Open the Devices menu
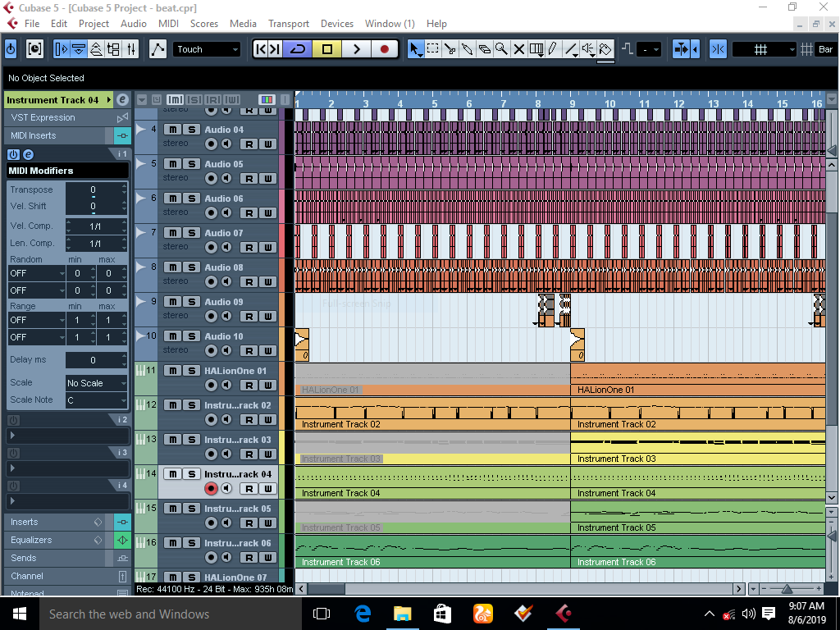This screenshot has height=630, width=840. coord(337,24)
